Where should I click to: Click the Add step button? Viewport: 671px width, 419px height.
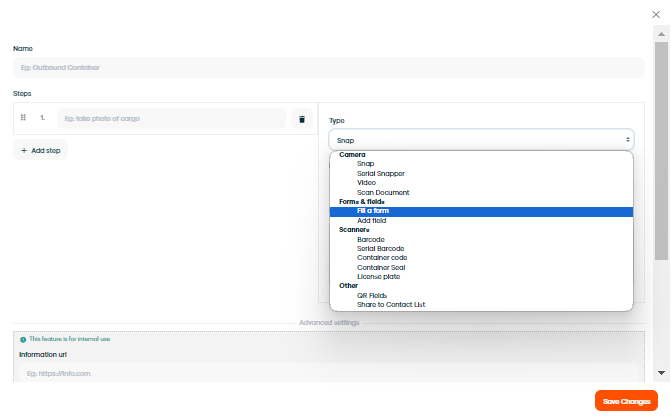[x=40, y=150]
